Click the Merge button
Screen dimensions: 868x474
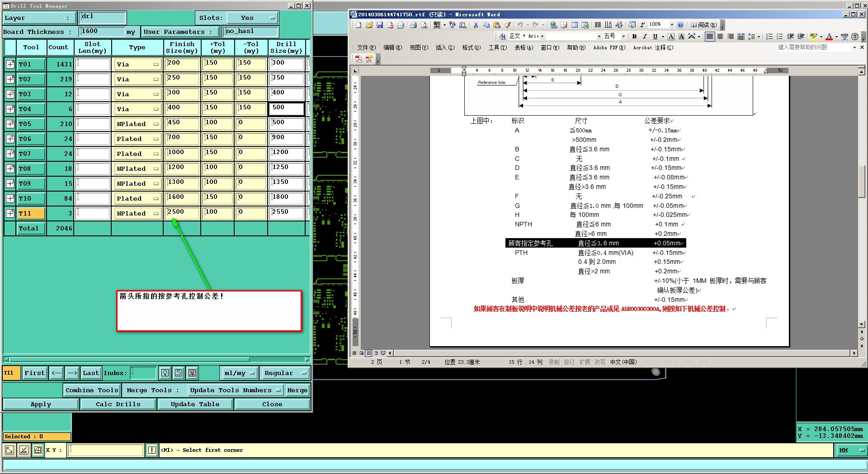point(297,390)
